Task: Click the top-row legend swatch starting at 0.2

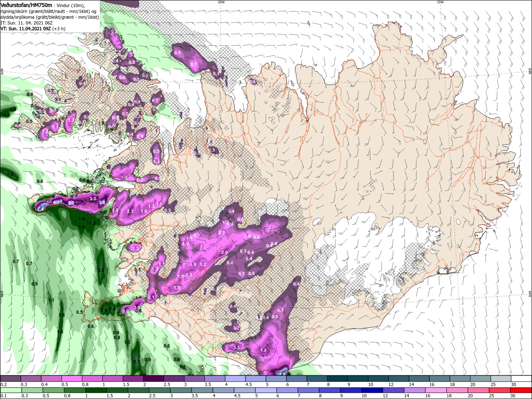Action: [11, 379]
